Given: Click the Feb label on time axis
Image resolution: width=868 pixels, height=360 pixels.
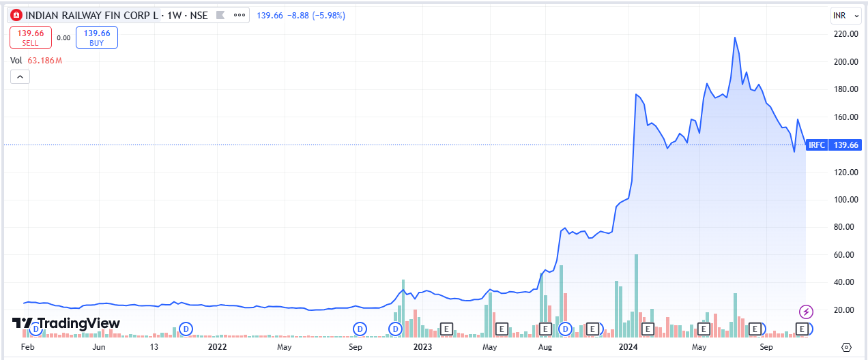Looking at the screenshot, I should (x=27, y=347).
